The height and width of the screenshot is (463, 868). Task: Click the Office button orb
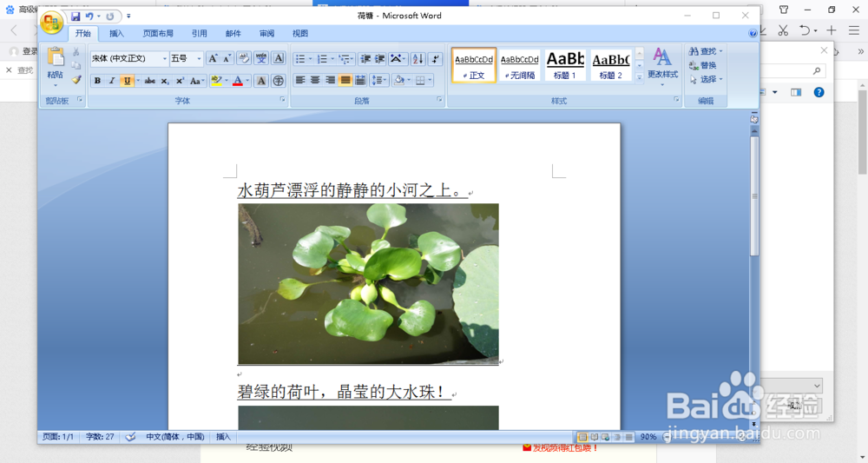pyautogui.click(x=51, y=23)
